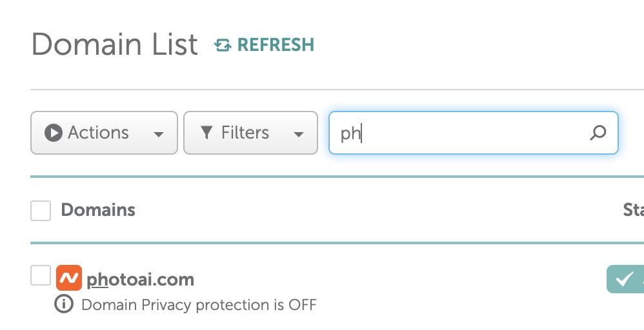Expand the Filters dropdown arrow

pos(298,134)
